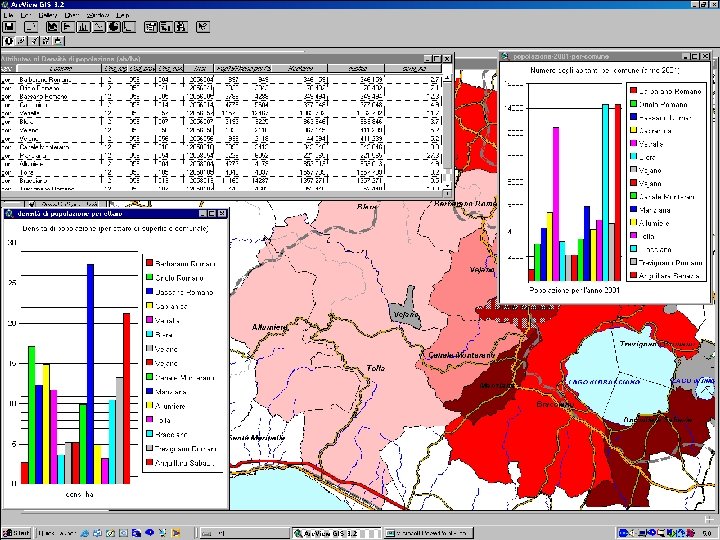Open the Gallery menu

coord(48,15)
